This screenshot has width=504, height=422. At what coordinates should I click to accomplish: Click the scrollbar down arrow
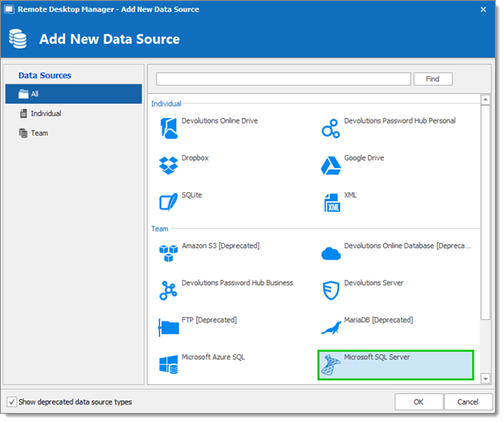click(485, 378)
